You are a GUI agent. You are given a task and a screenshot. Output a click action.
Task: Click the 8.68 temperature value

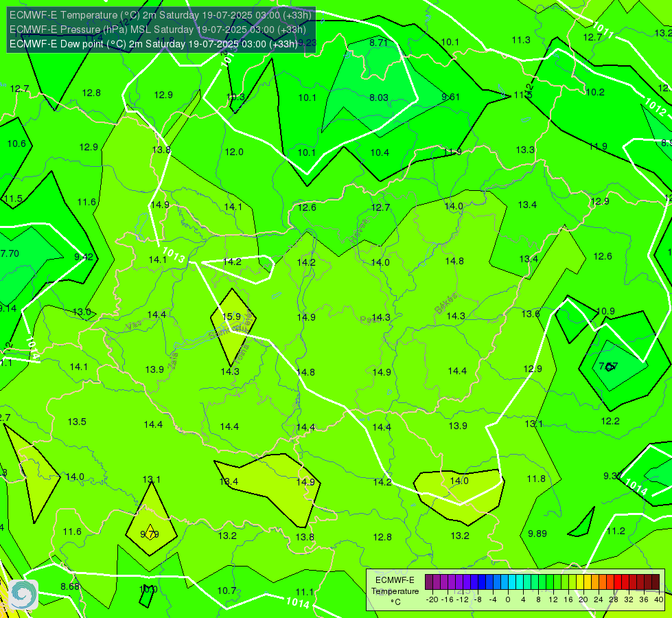coord(70,586)
